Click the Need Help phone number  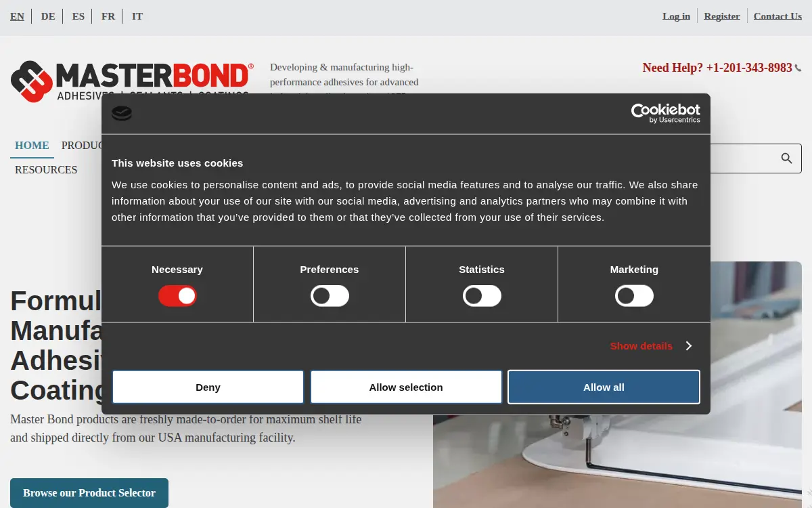(717, 68)
